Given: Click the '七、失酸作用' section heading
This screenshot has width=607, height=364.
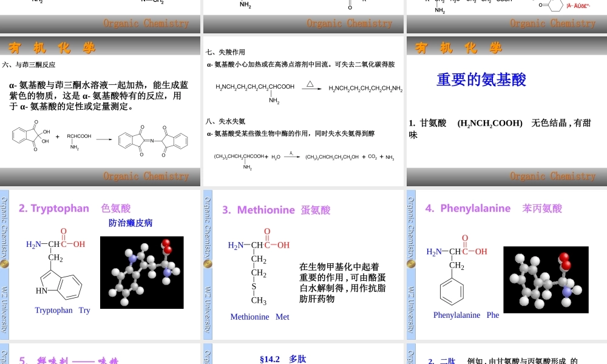Looking at the screenshot, I should 225,52.
